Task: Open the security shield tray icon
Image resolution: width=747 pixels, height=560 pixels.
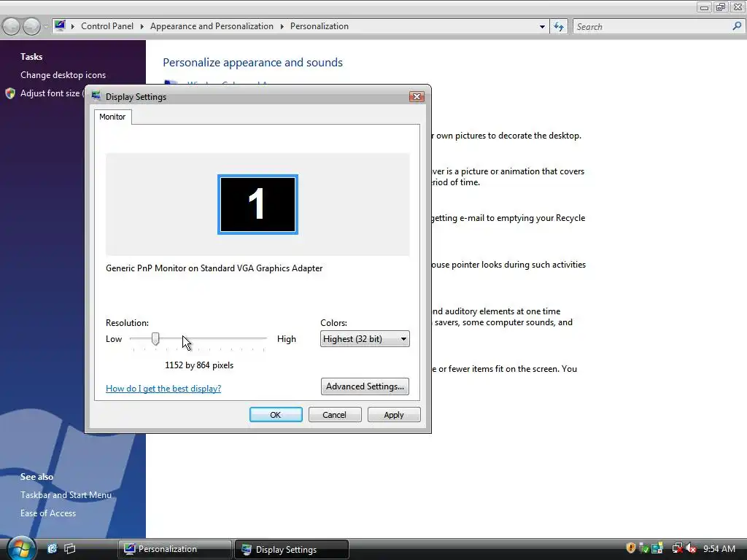Action: tap(631, 548)
